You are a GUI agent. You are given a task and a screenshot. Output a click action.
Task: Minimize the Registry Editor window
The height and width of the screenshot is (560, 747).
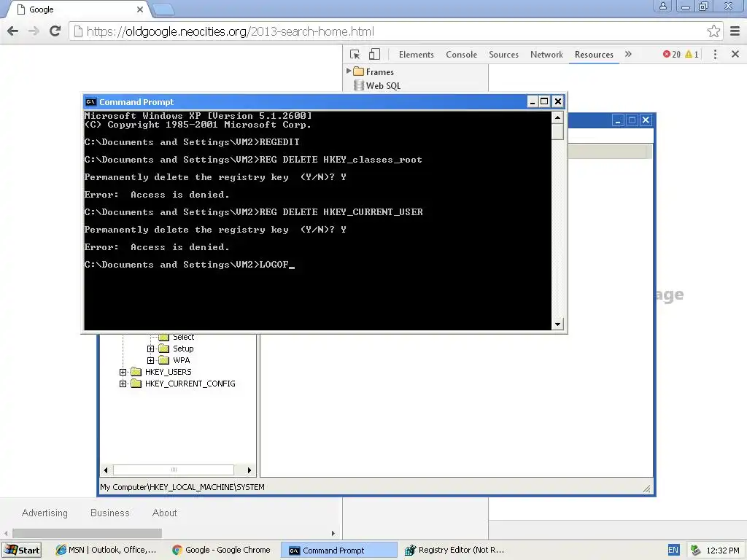[617, 120]
